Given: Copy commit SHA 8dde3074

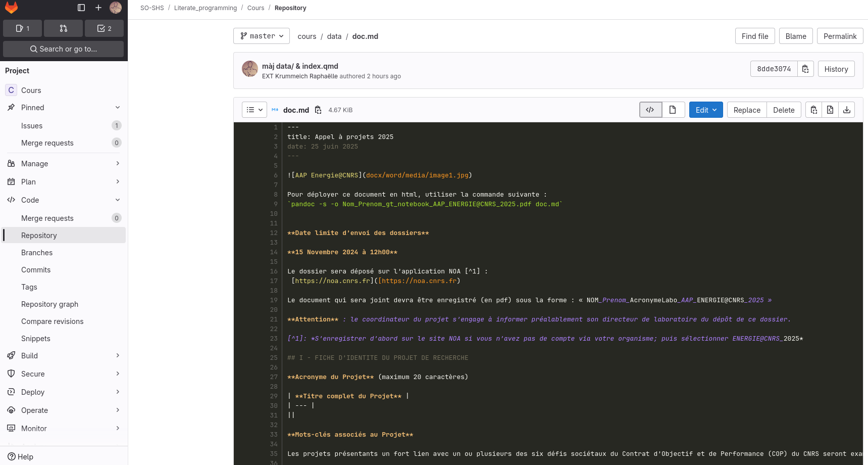Looking at the screenshot, I should [x=805, y=69].
